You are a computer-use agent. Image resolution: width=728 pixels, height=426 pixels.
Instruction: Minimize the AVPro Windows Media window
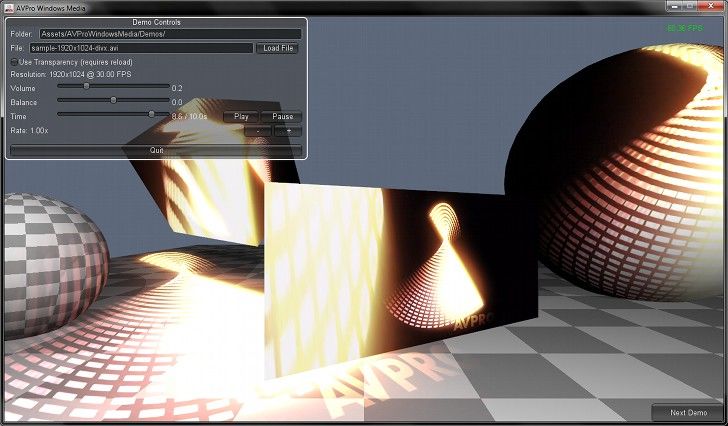pos(675,6)
